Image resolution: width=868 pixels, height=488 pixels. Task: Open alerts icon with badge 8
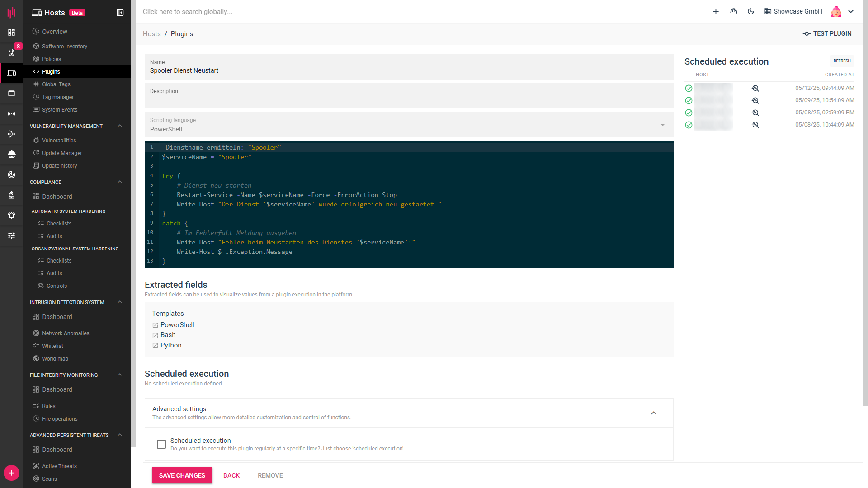tap(12, 52)
